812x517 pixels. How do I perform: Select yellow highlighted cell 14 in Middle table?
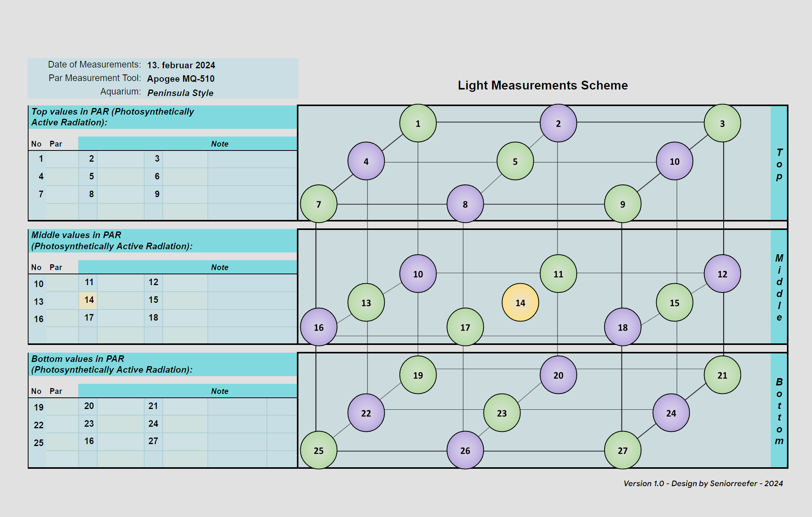(x=89, y=300)
